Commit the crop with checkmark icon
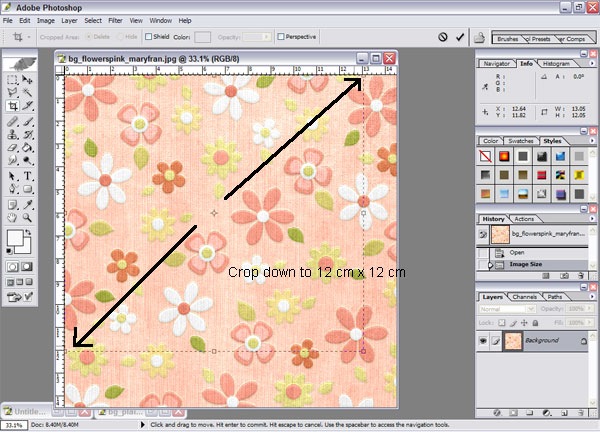600x432 pixels. coord(459,37)
